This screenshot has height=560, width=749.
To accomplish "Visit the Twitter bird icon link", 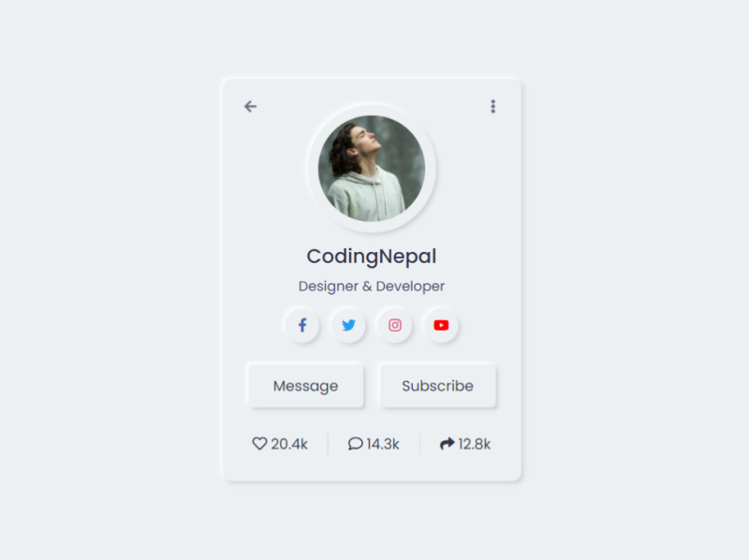I will click(x=348, y=325).
